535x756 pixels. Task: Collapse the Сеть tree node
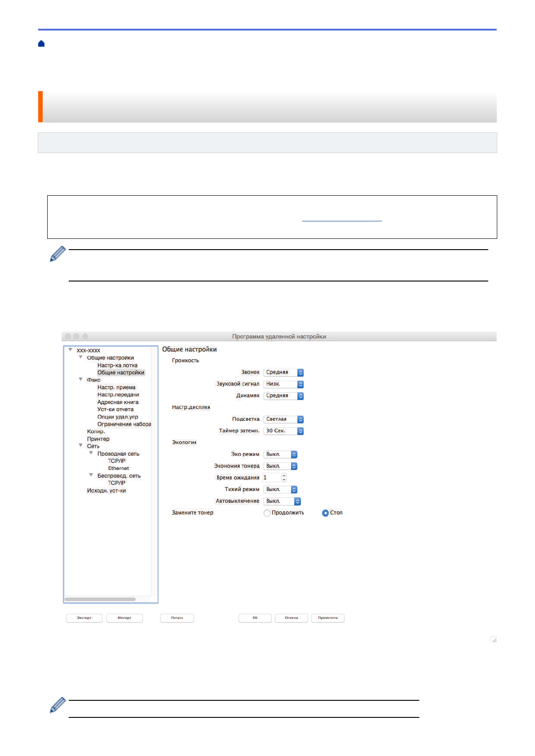pyautogui.click(x=81, y=446)
